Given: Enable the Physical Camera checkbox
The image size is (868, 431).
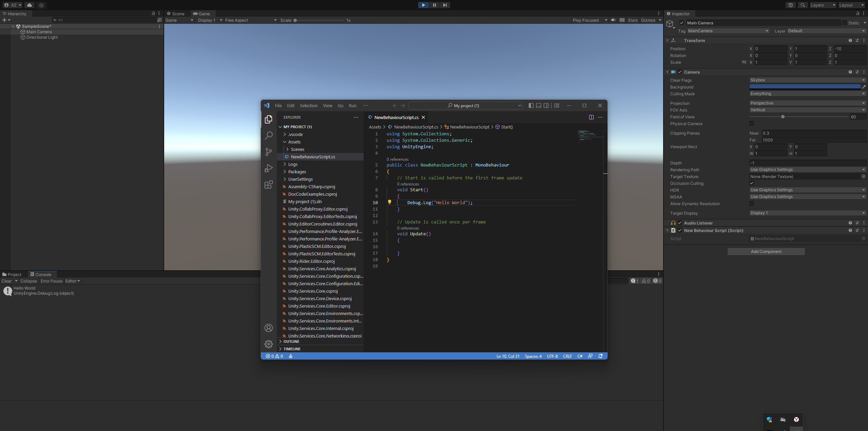Looking at the screenshot, I should tap(752, 123).
